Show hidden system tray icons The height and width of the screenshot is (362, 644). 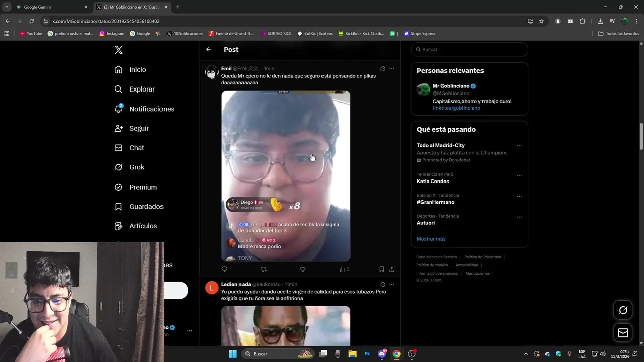tap(526, 354)
